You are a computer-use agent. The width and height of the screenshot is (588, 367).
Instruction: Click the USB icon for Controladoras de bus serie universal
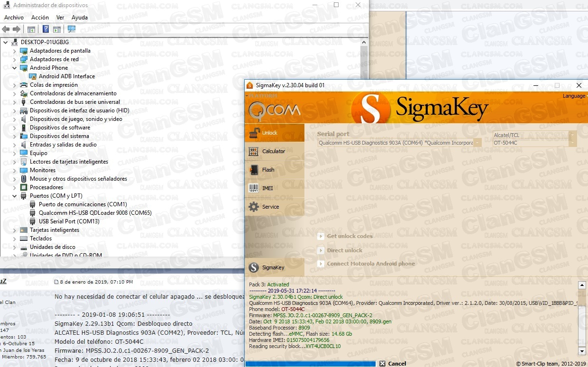(24, 102)
